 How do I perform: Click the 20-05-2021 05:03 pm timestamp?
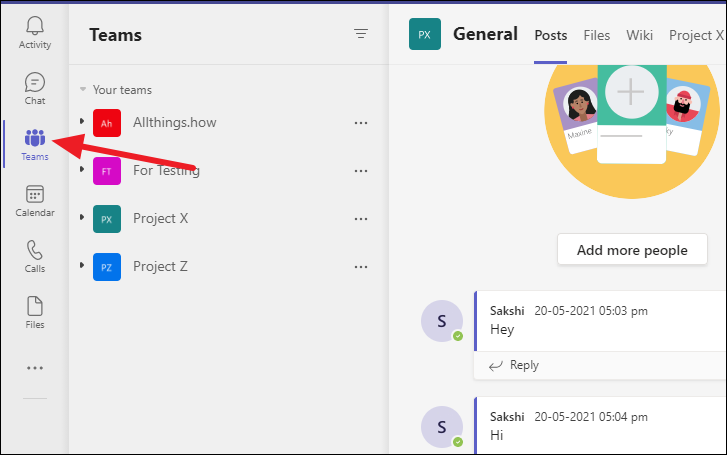(x=591, y=311)
